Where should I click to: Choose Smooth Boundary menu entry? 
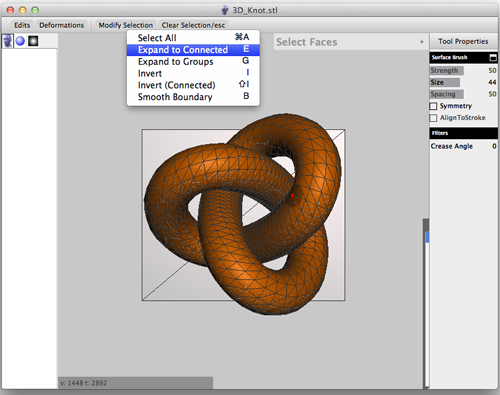(193, 97)
